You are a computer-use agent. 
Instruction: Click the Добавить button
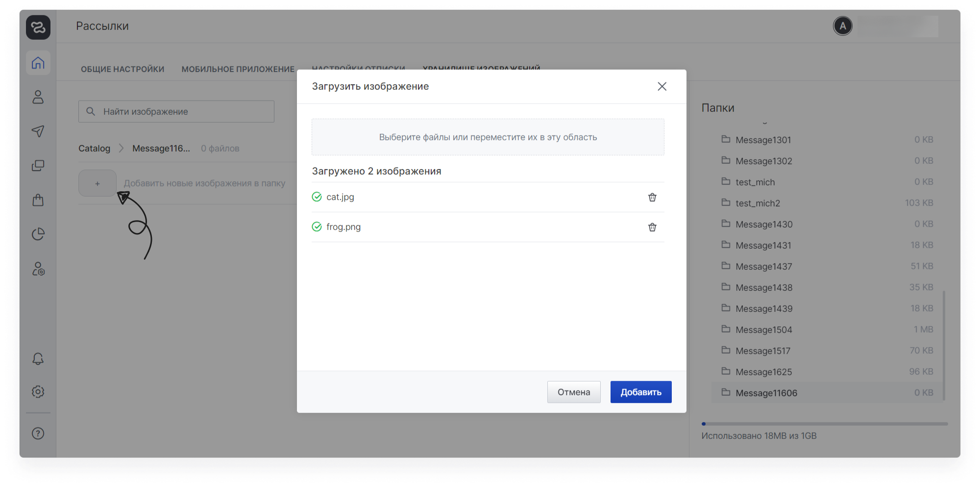click(641, 392)
